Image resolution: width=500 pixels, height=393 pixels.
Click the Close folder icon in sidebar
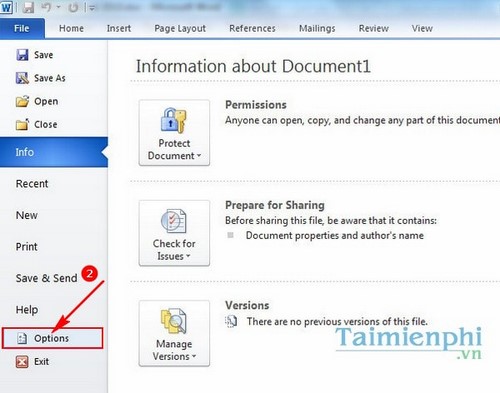22,124
